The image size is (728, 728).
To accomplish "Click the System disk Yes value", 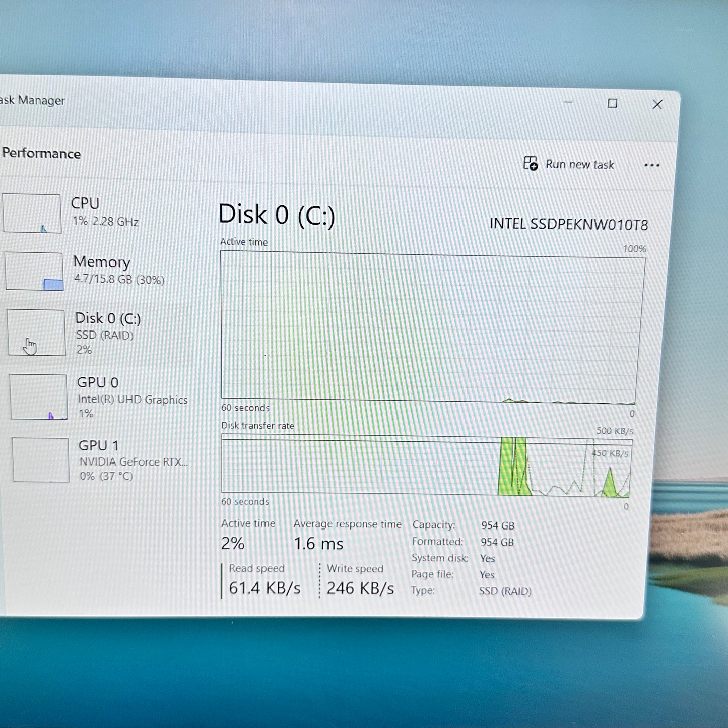I will 488,558.
